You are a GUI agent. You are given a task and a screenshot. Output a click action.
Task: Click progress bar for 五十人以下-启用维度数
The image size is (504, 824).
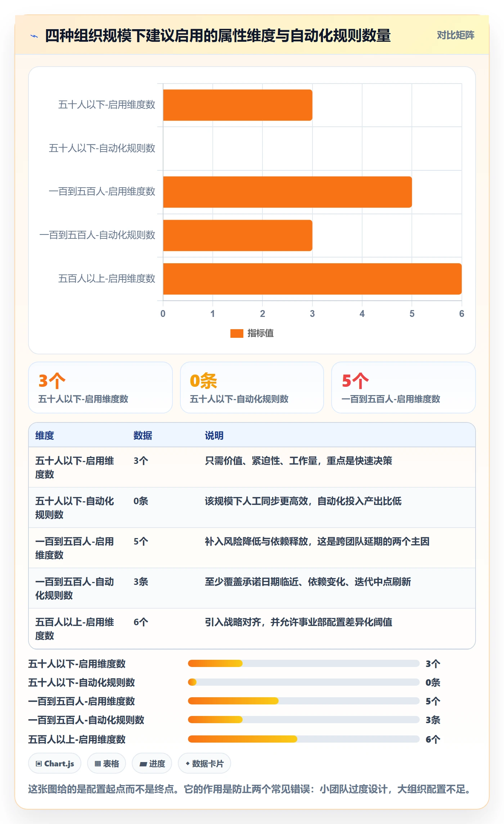pos(303,663)
